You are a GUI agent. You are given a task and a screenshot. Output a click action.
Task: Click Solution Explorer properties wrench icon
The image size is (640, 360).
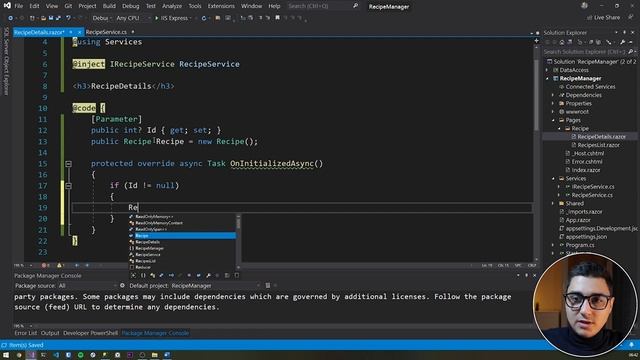tap(622, 42)
